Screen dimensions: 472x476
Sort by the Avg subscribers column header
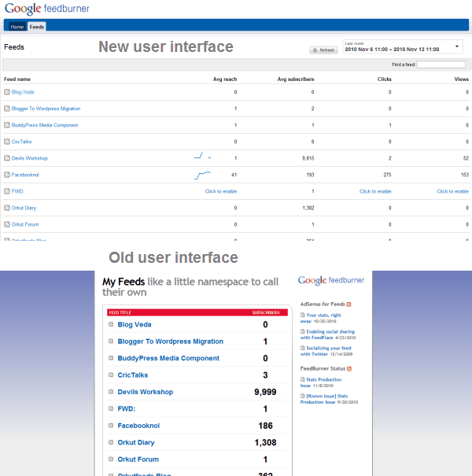[x=297, y=79]
